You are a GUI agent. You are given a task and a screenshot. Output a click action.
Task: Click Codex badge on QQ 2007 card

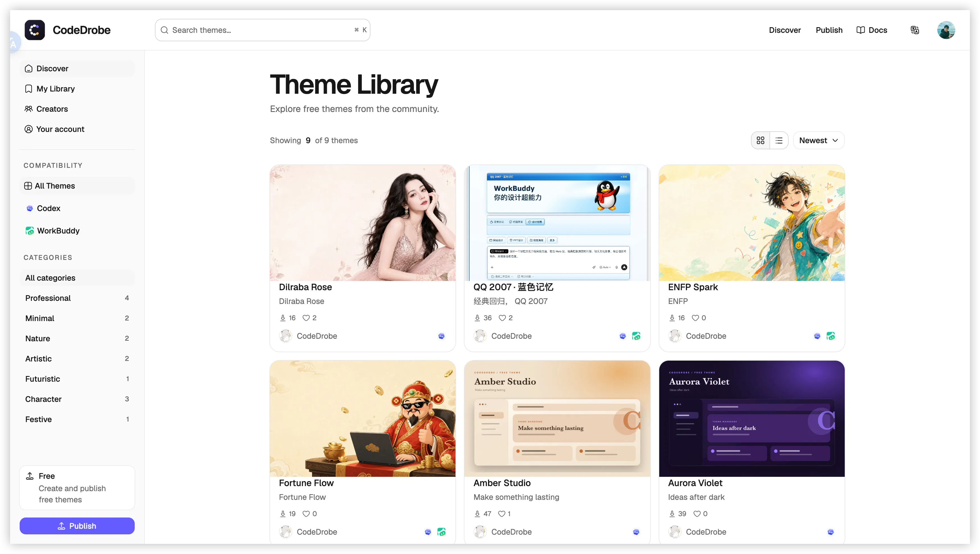(622, 336)
